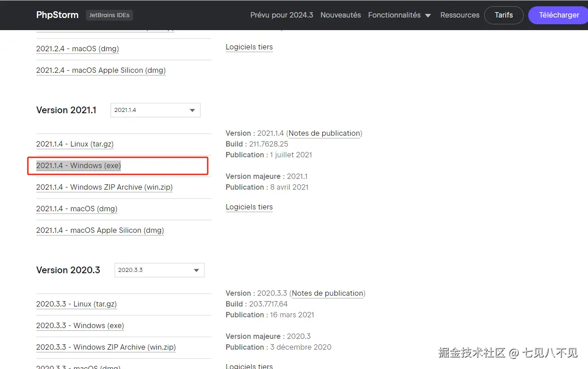Click the Version 2020.3 heading
Viewport: 588px width, 369px height.
pyautogui.click(x=68, y=270)
